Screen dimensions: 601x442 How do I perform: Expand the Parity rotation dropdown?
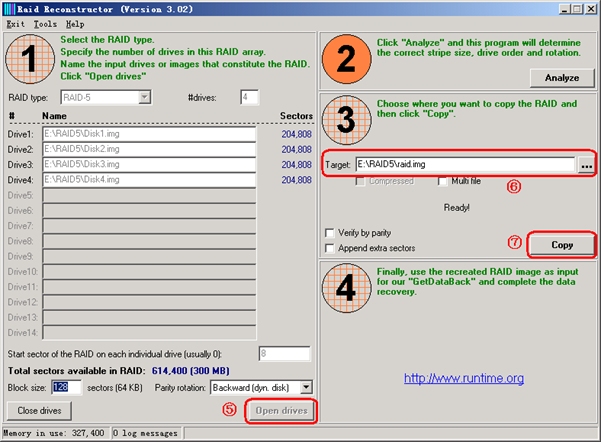(x=306, y=388)
